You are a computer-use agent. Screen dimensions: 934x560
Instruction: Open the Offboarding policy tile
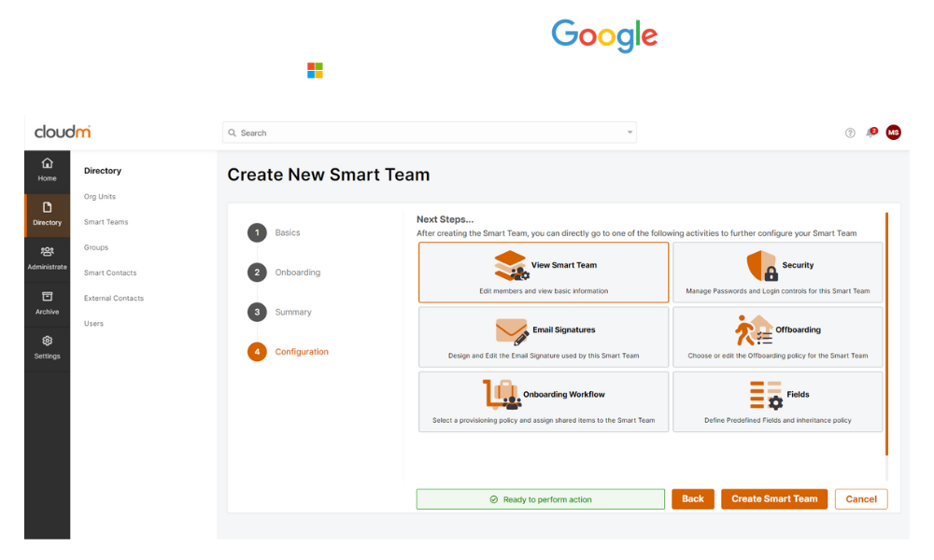pyautogui.click(x=777, y=337)
